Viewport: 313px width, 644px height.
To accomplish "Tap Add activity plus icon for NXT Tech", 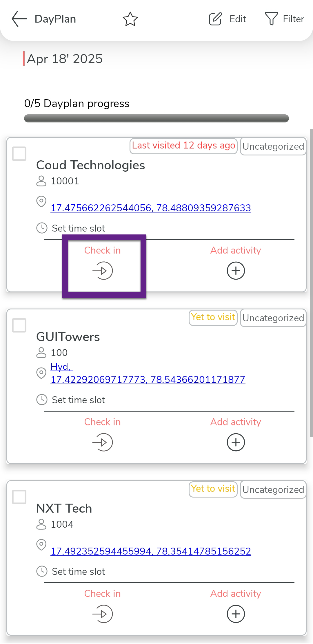I will click(236, 614).
